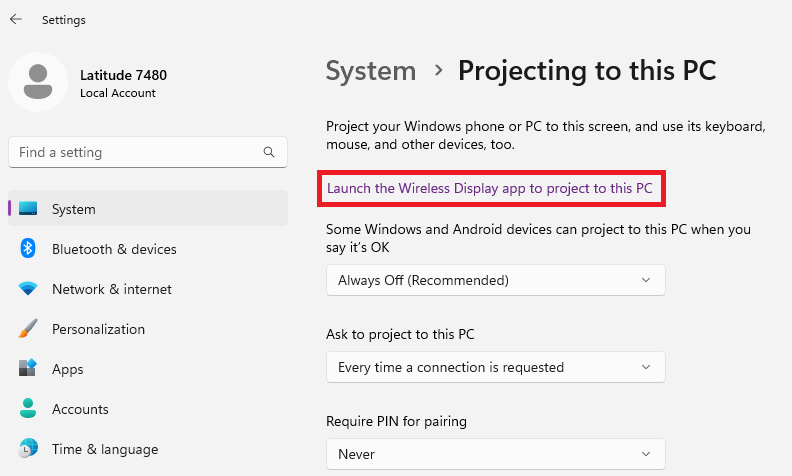Expand the Every time a connection dropdown
The width and height of the screenshot is (792, 476).
(495, 367)
